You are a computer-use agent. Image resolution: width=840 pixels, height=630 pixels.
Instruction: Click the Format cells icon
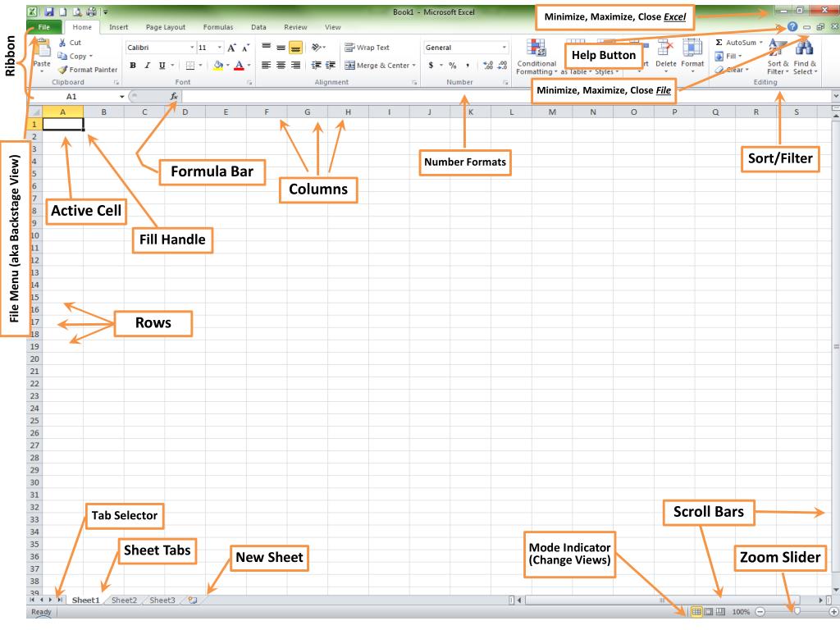pyautogui.click(x=692, y=48)
